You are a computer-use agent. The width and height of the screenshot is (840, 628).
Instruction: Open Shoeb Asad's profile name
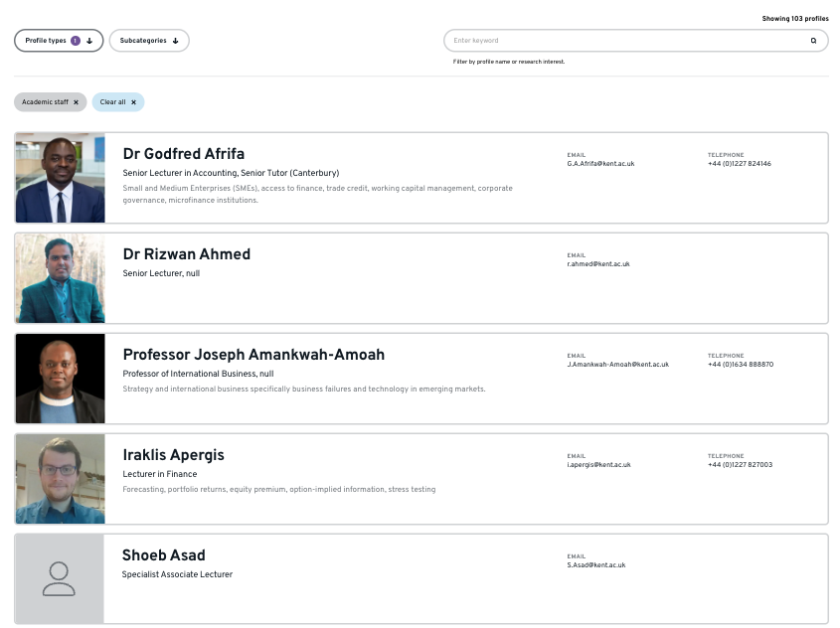tap(163, 555)
